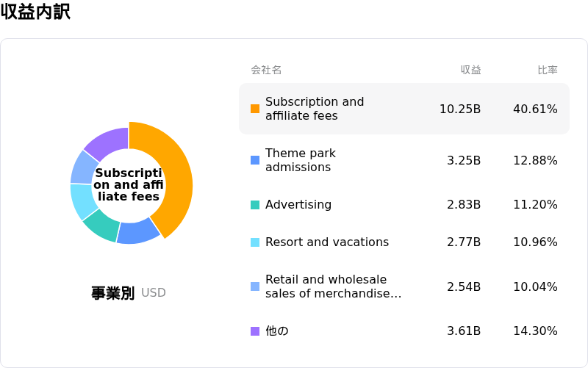The image size is (588, 368).
Task: Click the 2.54B revenue value
Action: point(464,286)
